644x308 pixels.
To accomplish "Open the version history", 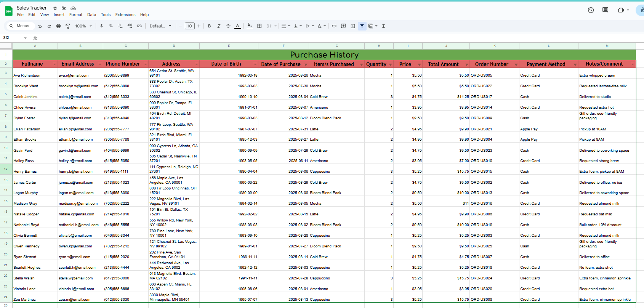I will pos(591,10).
